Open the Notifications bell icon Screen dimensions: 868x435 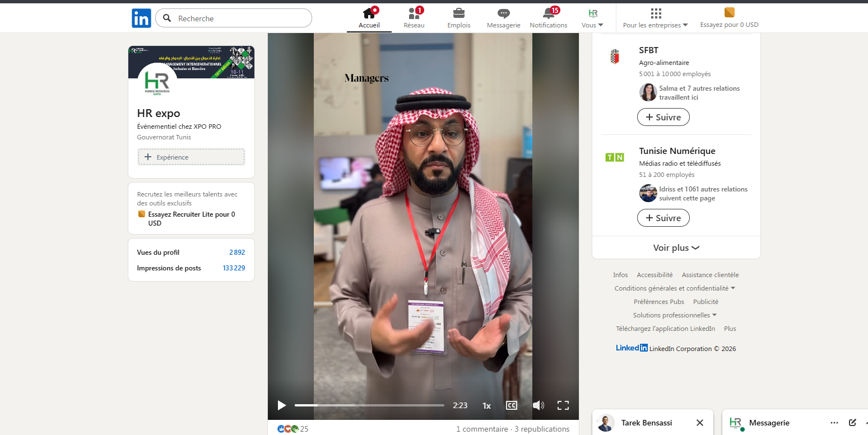pos(548,13)
